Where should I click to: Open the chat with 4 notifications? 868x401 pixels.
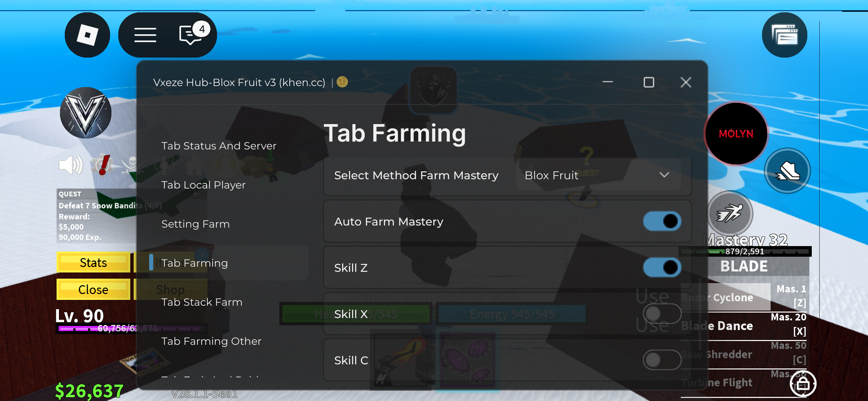[192, 34]
